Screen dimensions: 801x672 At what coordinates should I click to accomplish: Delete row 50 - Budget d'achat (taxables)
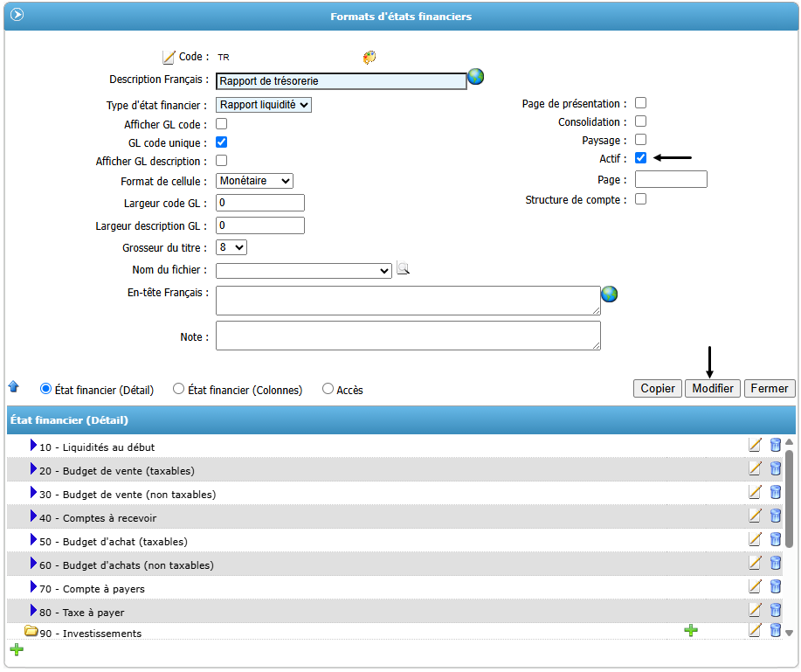pos(776,539)
